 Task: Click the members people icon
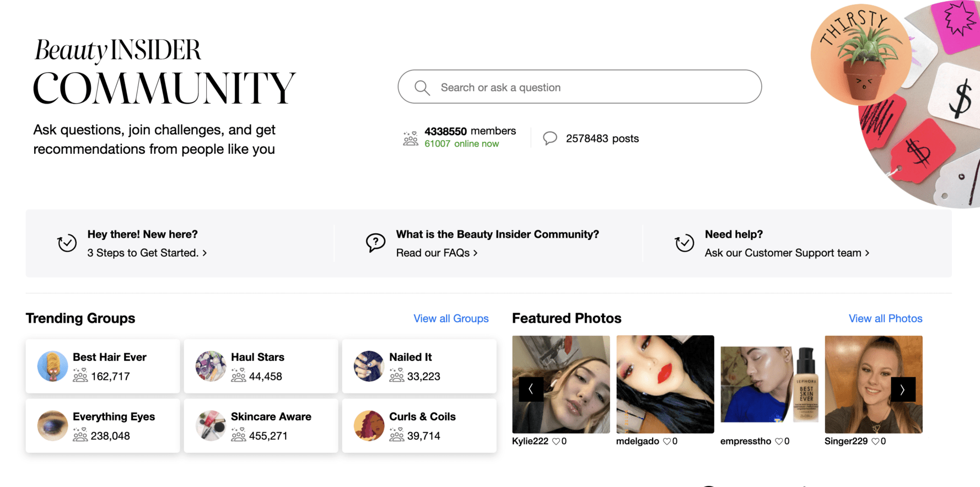coord(411,138)
